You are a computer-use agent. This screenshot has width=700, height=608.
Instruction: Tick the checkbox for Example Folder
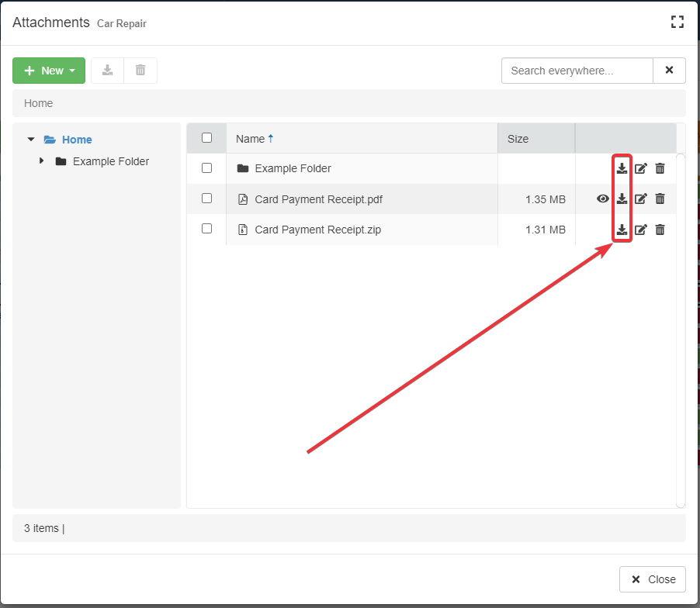click(206, 168)
